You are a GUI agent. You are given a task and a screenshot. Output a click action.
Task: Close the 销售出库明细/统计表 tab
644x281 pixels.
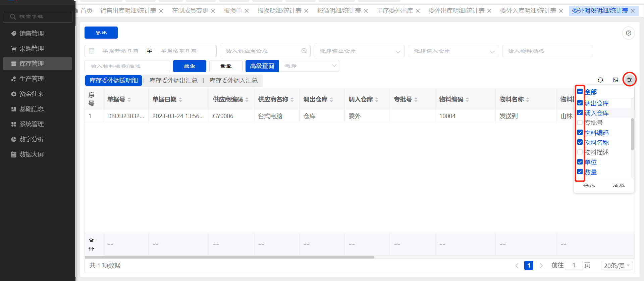(161, 11)
